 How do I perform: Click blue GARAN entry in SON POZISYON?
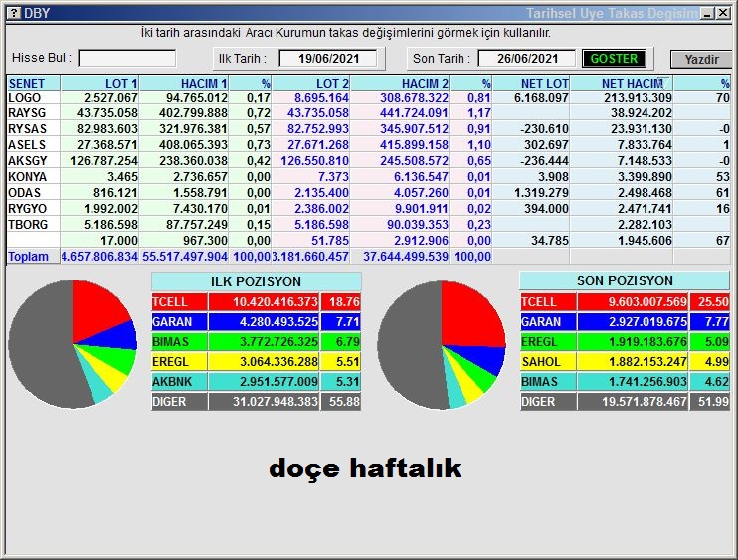[625, 322]
